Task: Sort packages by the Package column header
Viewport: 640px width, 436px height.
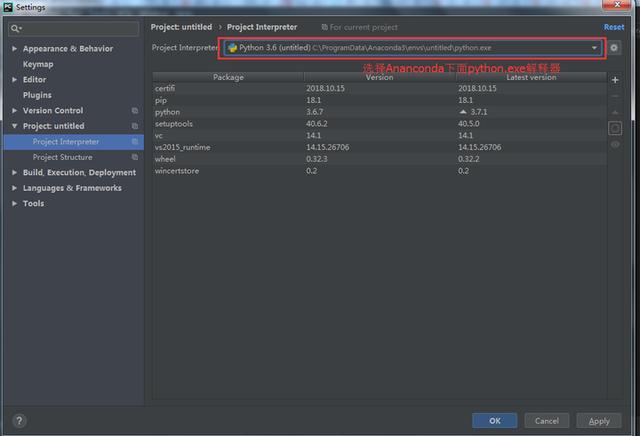Action: [228, 77]
